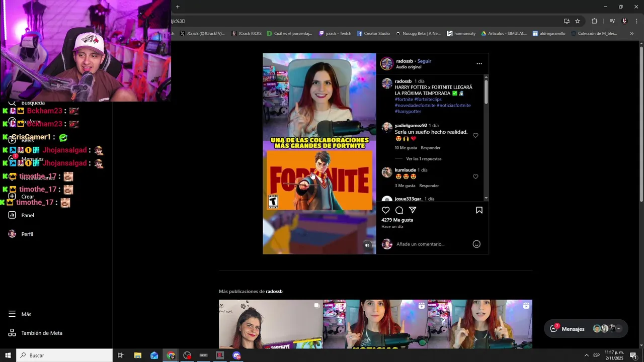Open browser extensions puzzle icon
Screen dimensions: 644x362
pos(594,21)
